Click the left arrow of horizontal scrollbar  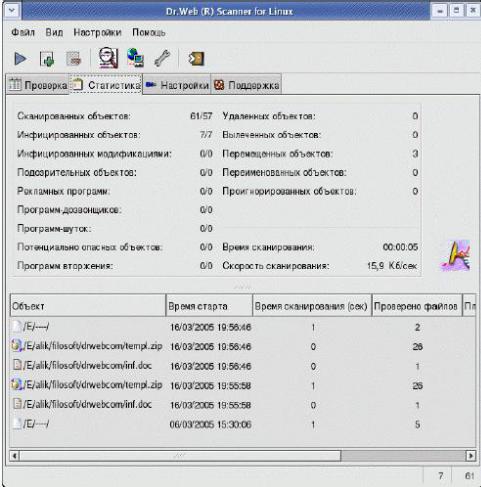tap(14, 455)
